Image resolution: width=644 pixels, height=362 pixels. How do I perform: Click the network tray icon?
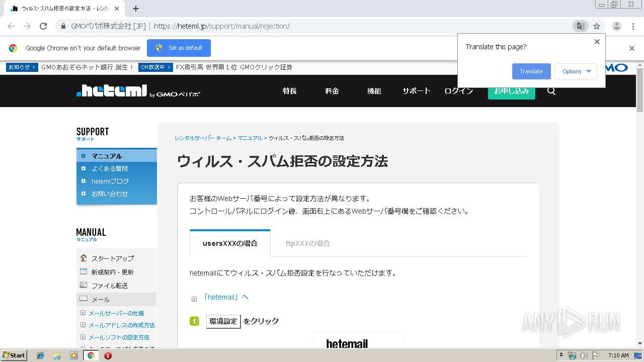572,355
